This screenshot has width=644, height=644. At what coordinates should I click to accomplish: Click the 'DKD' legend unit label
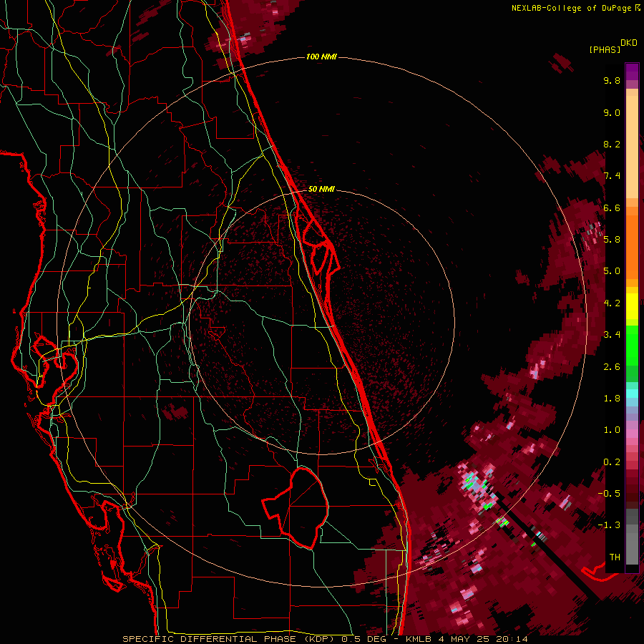629,43
